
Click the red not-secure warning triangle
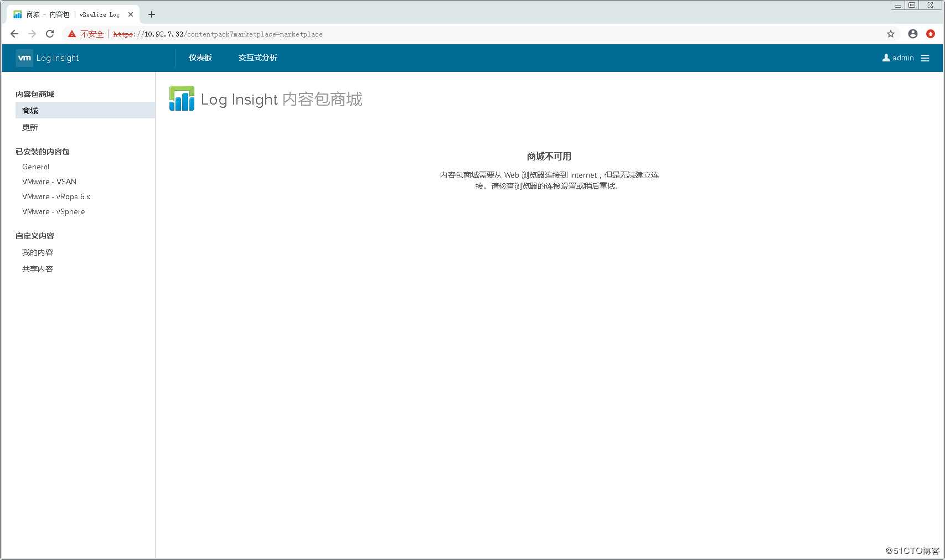click(72, 34)
